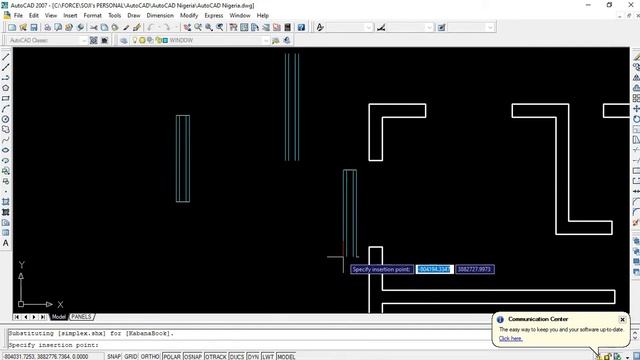
Task: Click the Undo arrow icon
Action: coord(151,27)
